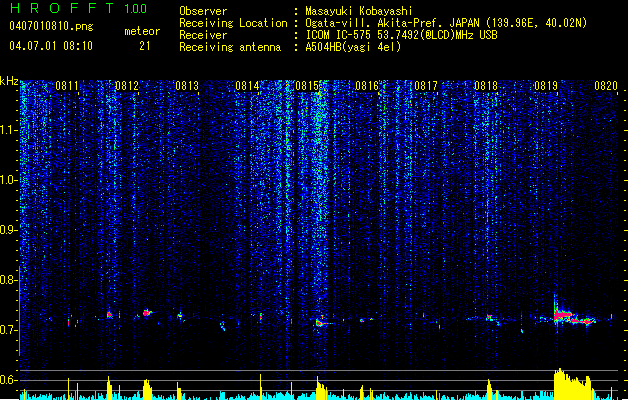Click the 'Receiving antenna' field label

(x=230, y=47)
